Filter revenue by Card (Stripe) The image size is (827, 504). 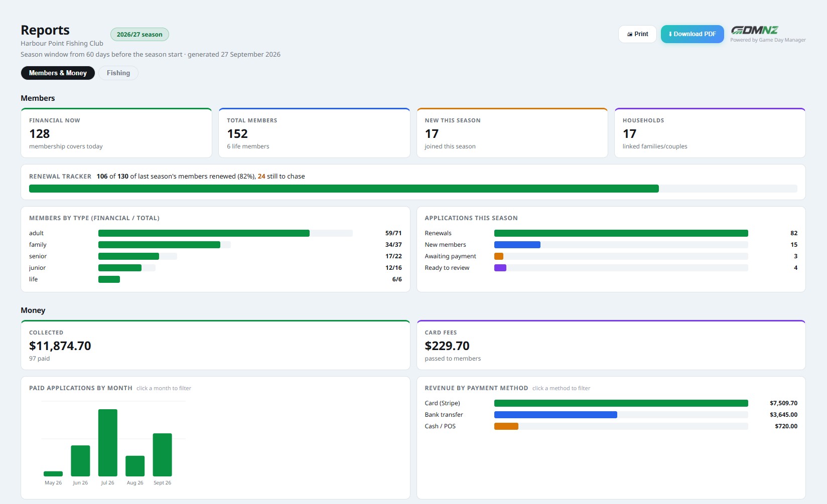(x=611, y=403)
